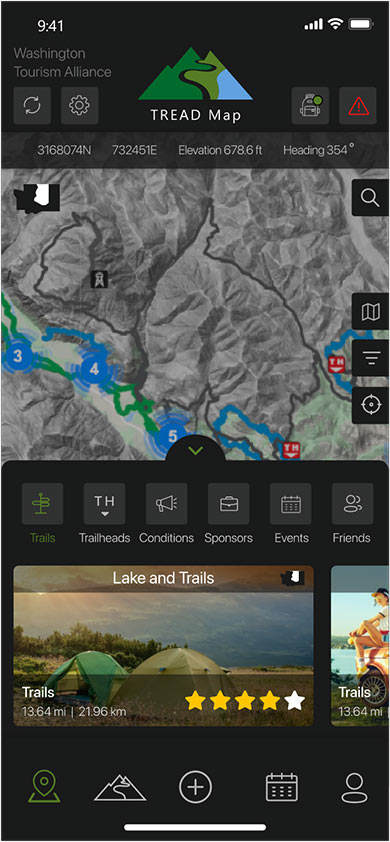Open map search magnifier
Viewport: 390px width, 842px height.
(x=370, y=198)
